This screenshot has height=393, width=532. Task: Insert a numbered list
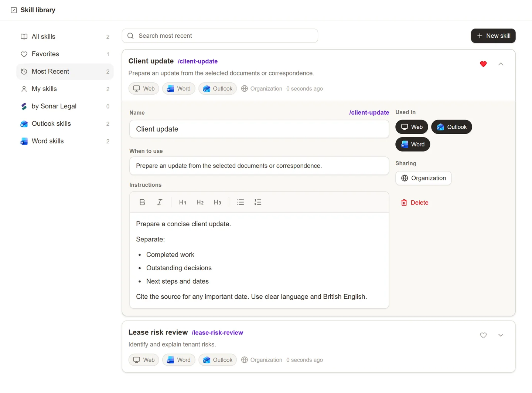pyautogui.click(x=258, y=202)
